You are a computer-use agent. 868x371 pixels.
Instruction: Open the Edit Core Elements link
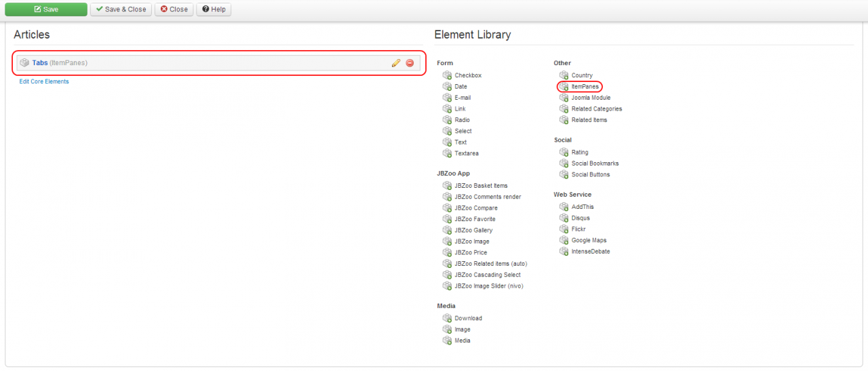pos(44,81)
